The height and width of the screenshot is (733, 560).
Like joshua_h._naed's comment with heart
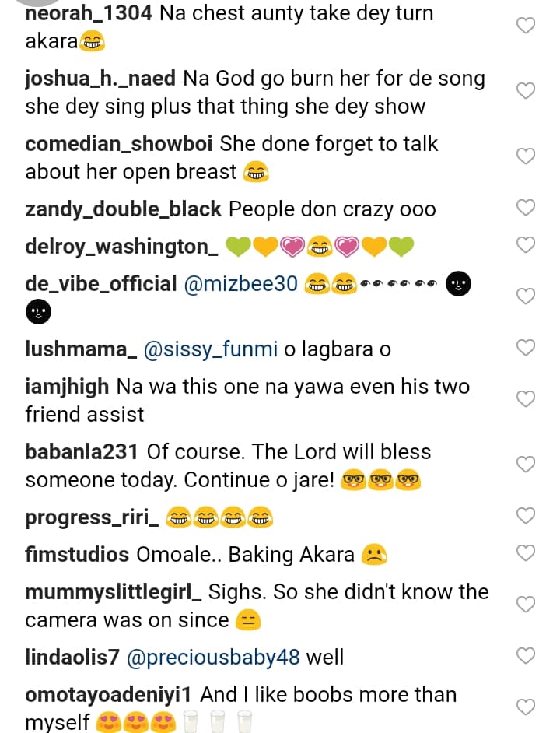click(527, 91)
